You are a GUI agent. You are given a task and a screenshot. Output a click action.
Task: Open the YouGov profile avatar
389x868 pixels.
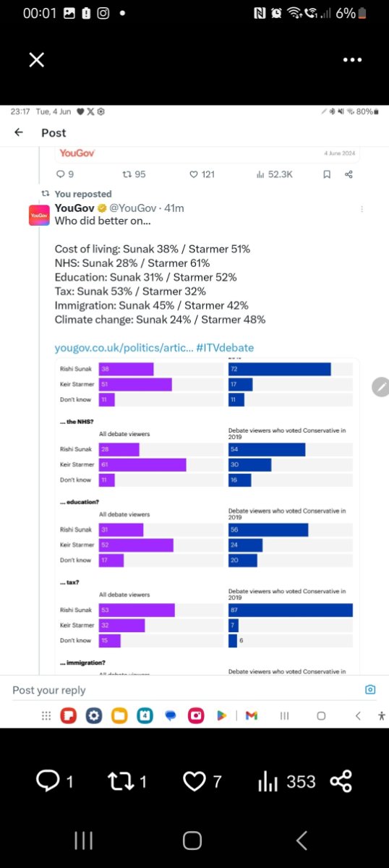tap(39, 216)
